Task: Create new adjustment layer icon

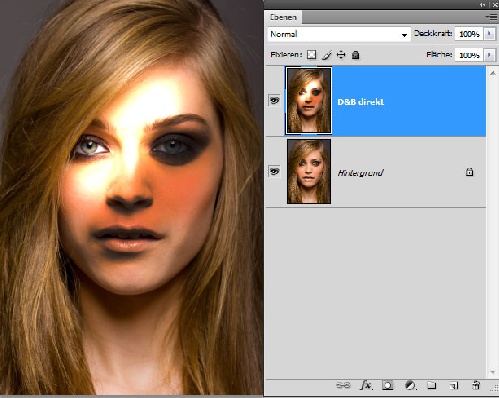Action: [410, 386]
